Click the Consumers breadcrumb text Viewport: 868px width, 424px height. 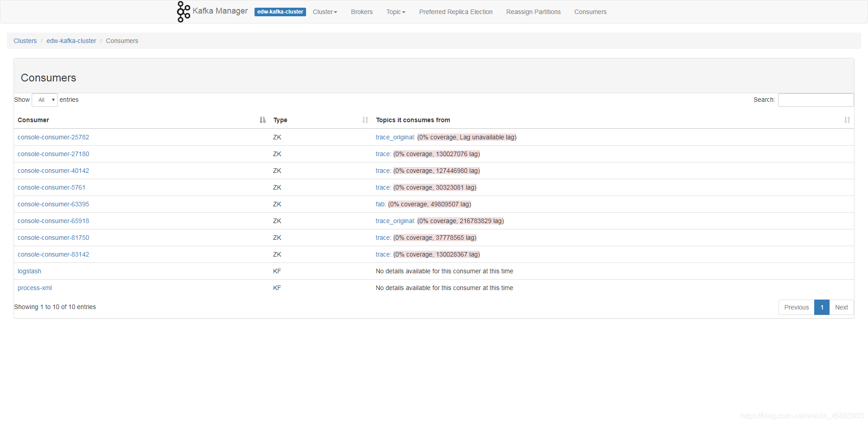(122, 41)
